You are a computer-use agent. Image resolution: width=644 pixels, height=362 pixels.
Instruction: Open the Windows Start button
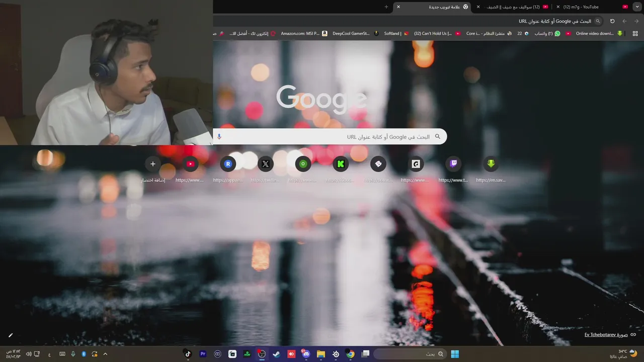point(455,354)
